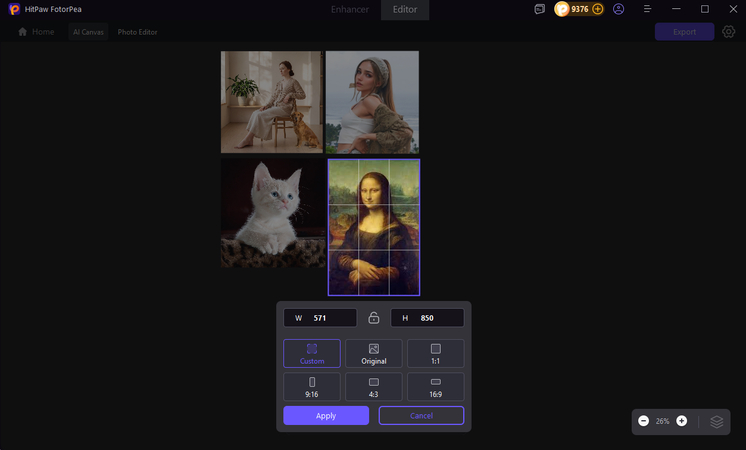Viewport: 746px width, 450px height.
Task: Apply the crop
Action: [x=326, y=416]
